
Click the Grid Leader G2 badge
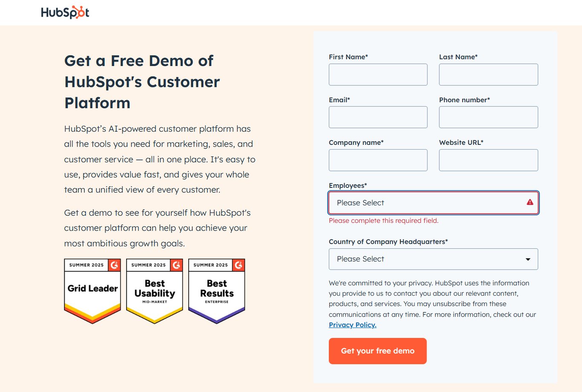pyautogui.click(x=92, y=291)
